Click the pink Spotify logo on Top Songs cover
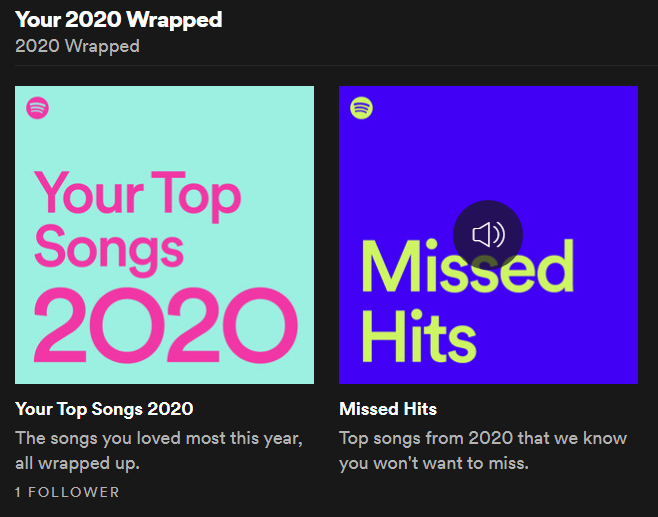 (x=37, y=108)
